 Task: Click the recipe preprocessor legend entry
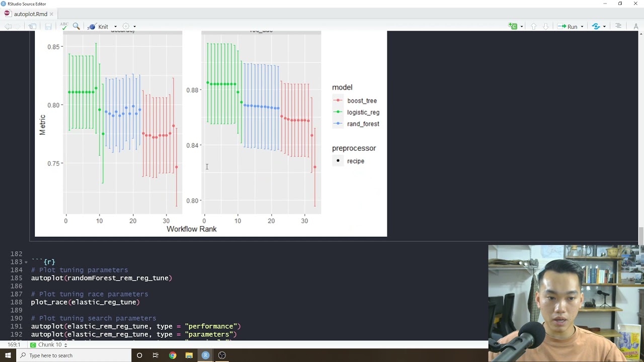(349, 161)
